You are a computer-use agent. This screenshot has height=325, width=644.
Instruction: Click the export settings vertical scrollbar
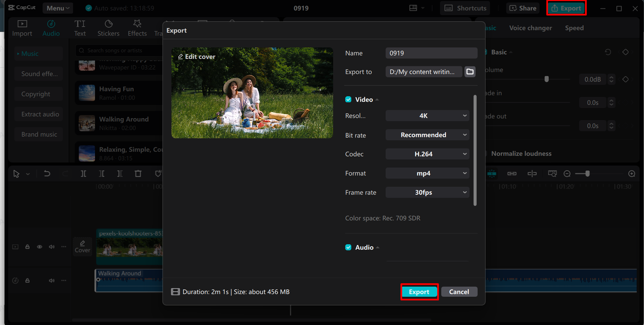tap(474, 150)
